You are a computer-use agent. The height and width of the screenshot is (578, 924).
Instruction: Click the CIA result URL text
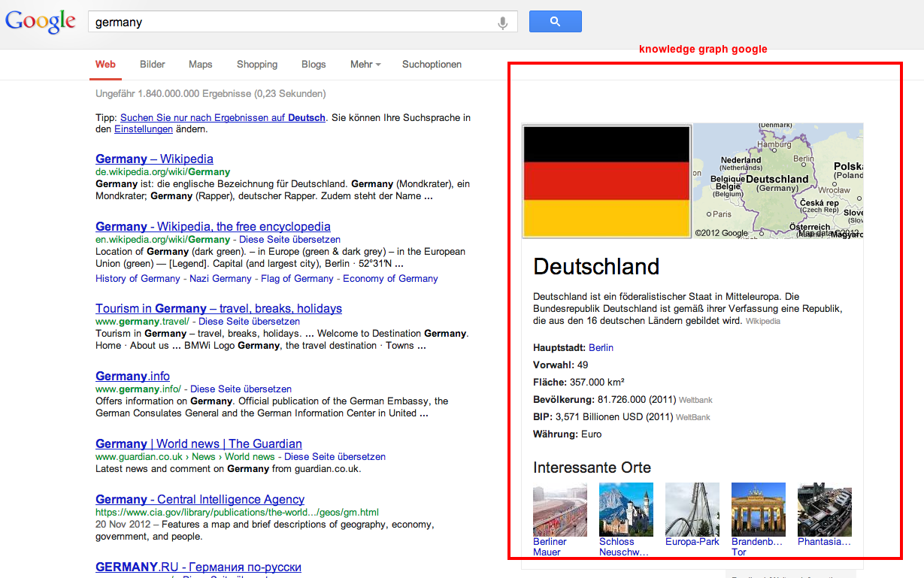point(237,512)
